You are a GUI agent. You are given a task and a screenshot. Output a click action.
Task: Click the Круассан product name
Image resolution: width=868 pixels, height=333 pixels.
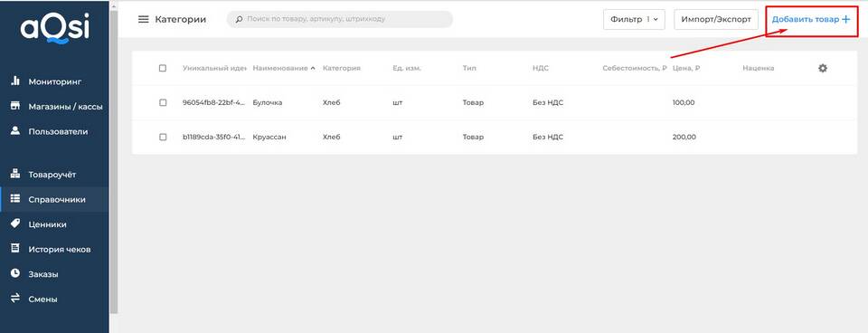[x=269, y=137]
